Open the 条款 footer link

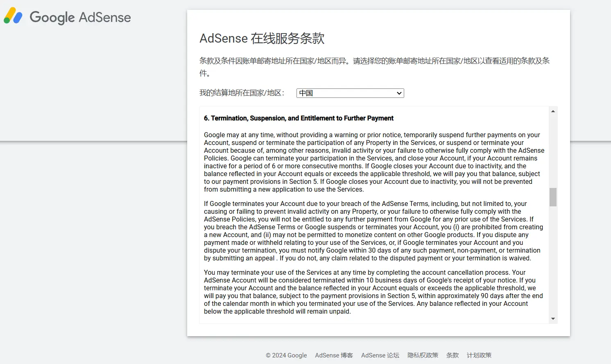point(453,355)
